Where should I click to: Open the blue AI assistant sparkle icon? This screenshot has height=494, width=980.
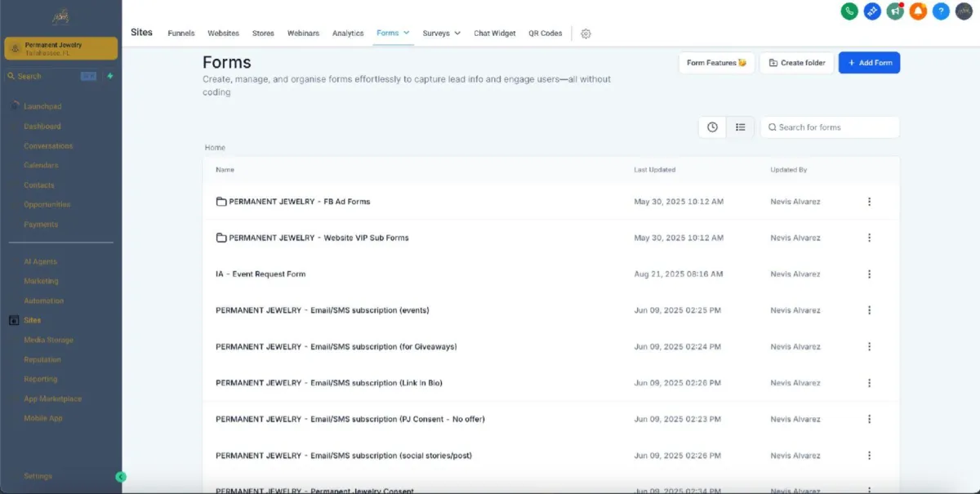pos(872,11)
